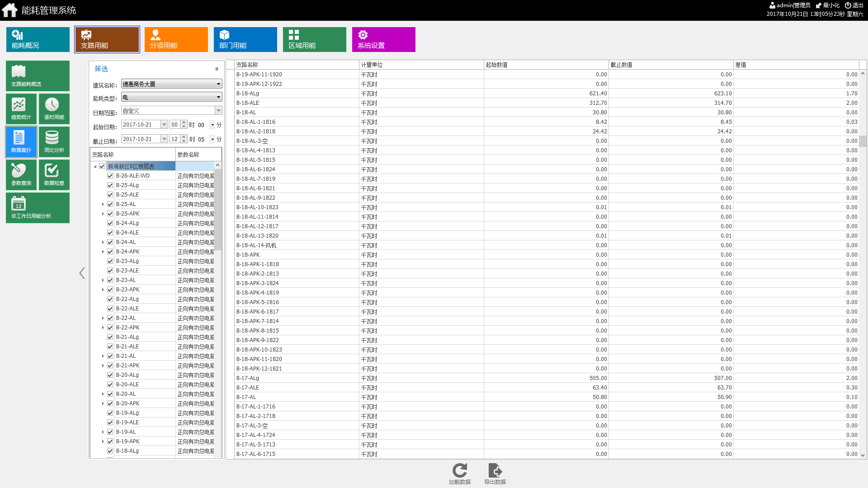Open the 建筑名称 dropdown
The image size is (868, 488).
pos(172,84)
